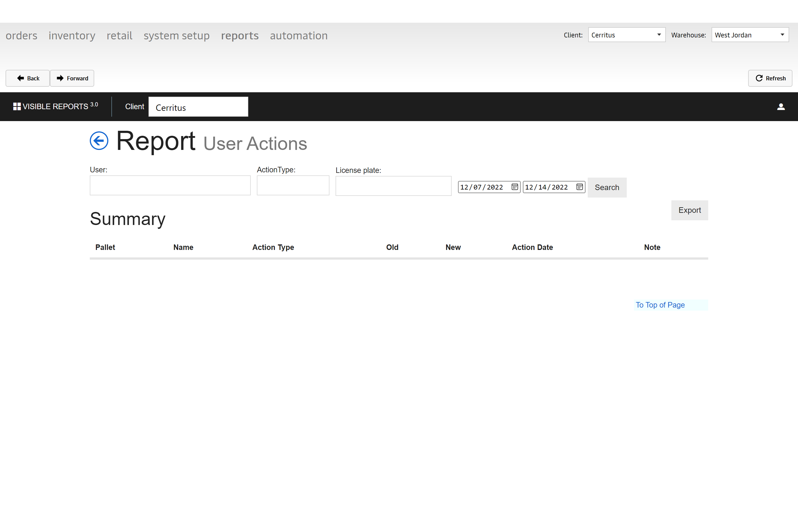Sort by the Old column header
The height and width of the screenshot is (532, 798).
pos(392,247)
